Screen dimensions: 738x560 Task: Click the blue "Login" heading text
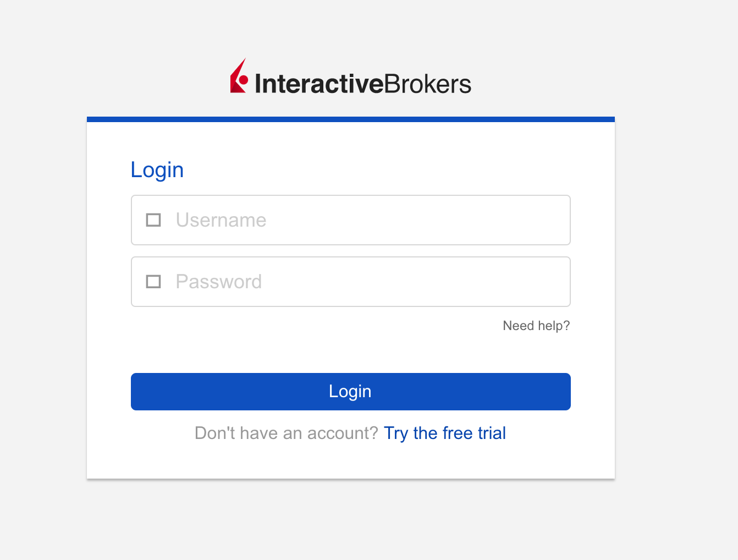coord(157,170)
